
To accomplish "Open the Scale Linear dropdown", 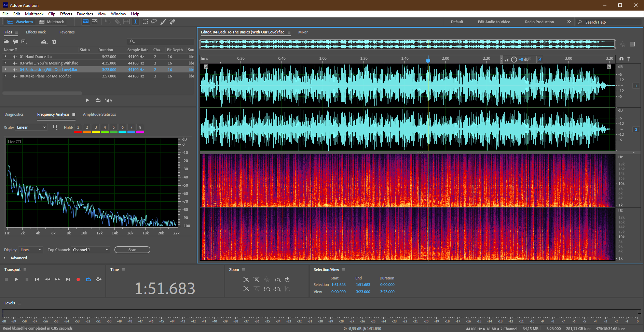I will (x=31, y=127).
